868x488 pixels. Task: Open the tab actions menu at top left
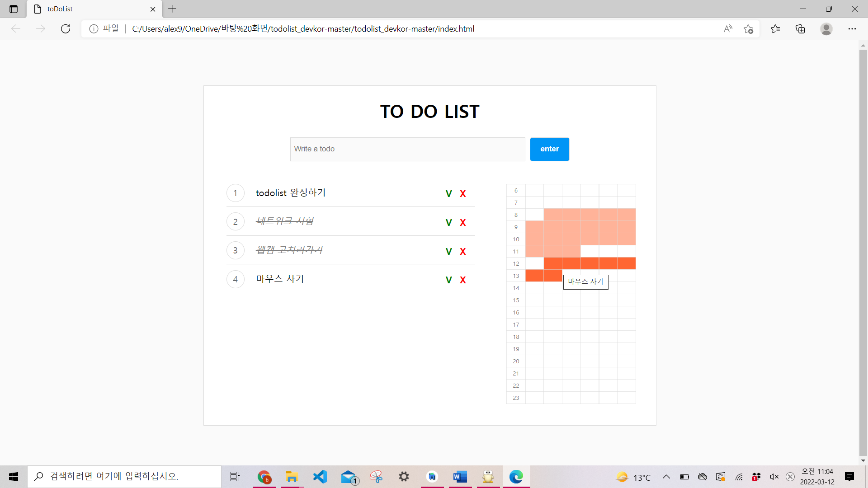(x=13, y=9)
